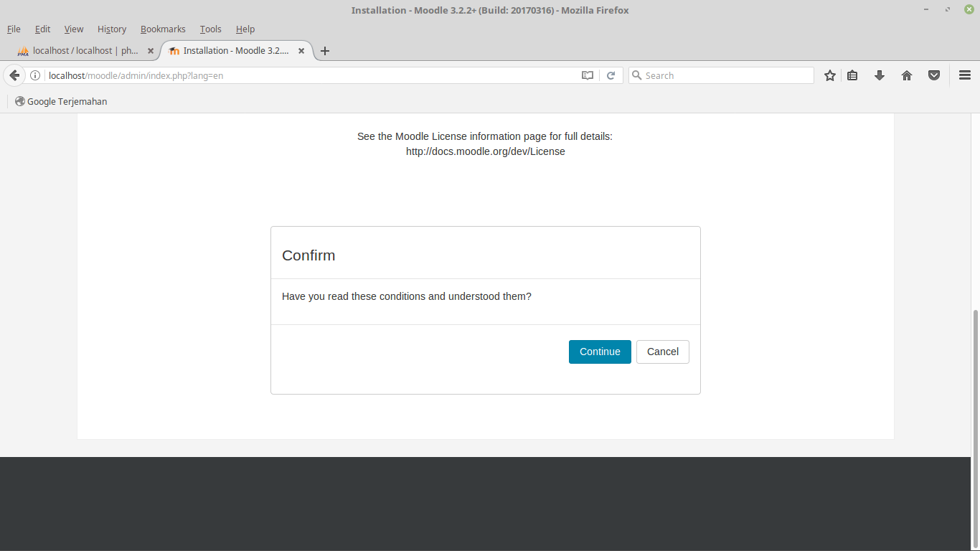The image size is (980, 551).
Task: Click the search magnifier icon
Action: [x=636, y=75]
